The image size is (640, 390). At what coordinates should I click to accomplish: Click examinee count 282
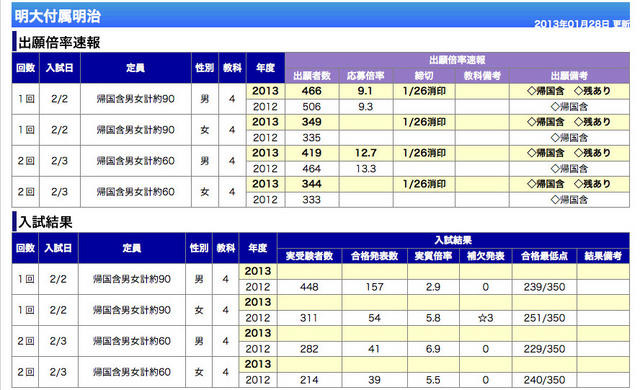[x=309, y=349]
